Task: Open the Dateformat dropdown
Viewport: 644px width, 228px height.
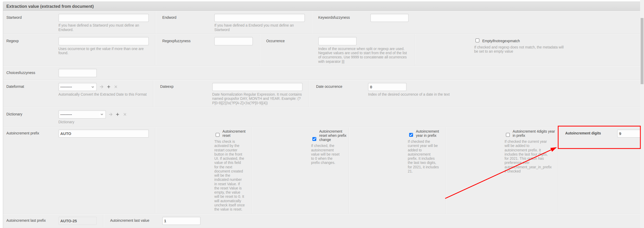Action: click(78, 87)
